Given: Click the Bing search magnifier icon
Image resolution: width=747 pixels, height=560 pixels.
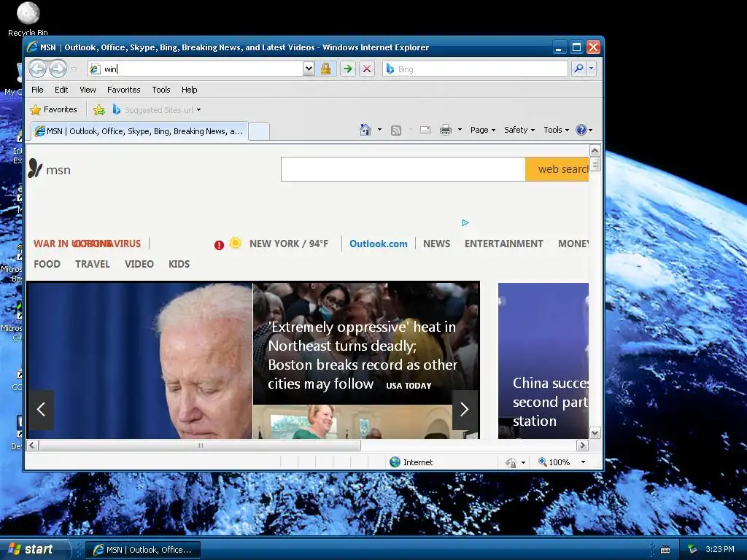Looking at the screenshot, I should point(578,69).
